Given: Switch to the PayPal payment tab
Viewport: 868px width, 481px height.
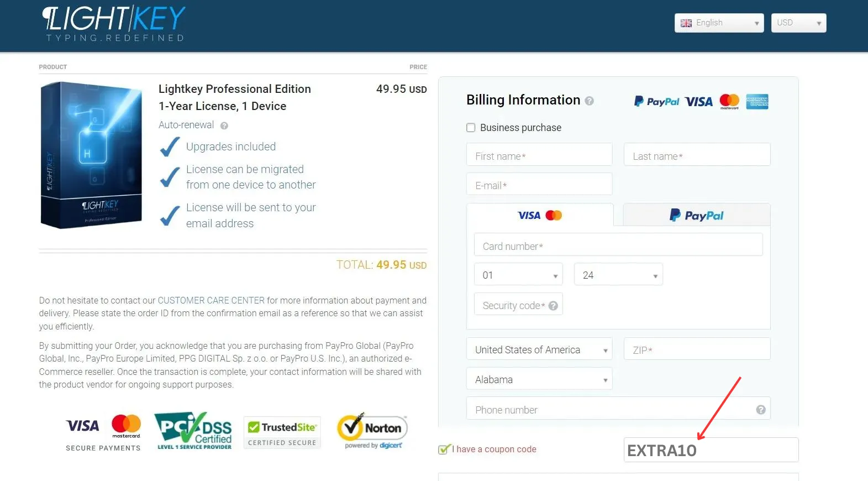Looking at the screenshot, I should tap(696, 215).
